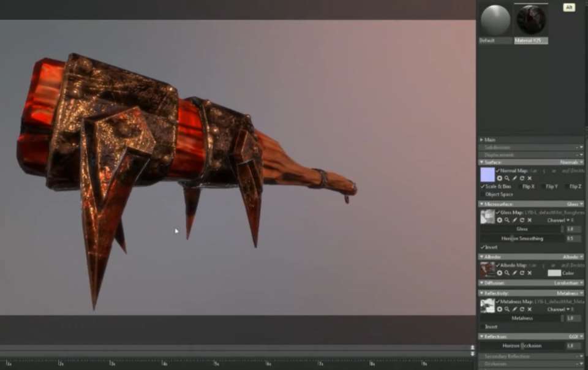Viewport: 588px width, 370px height.
Task: Click Albedo Map edit pencil icon
Action: [514, 273]
